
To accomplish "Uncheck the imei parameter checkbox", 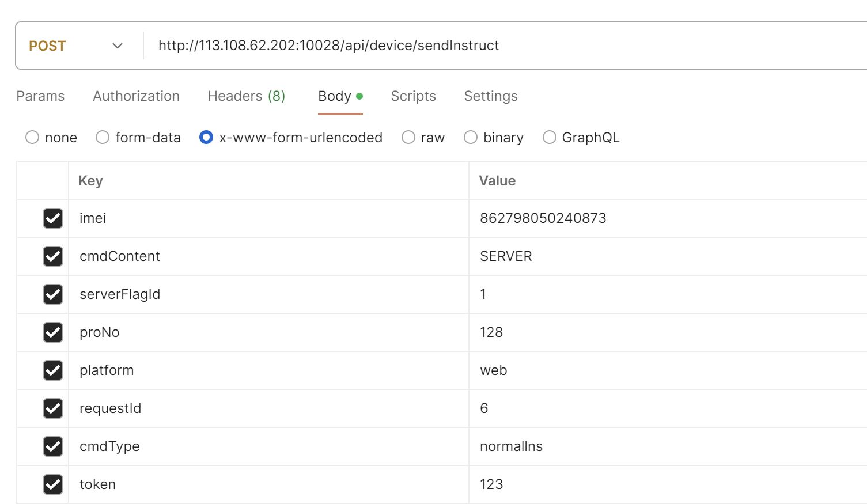I will coord(53,218).
